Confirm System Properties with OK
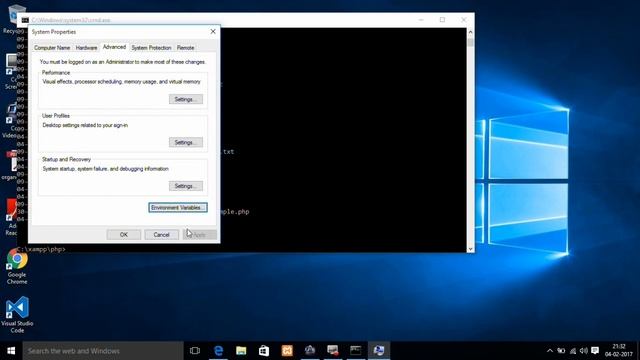Image resolution: width=640 pixels, height=360 pixels. pyautogui.click(x=124, y=235)
